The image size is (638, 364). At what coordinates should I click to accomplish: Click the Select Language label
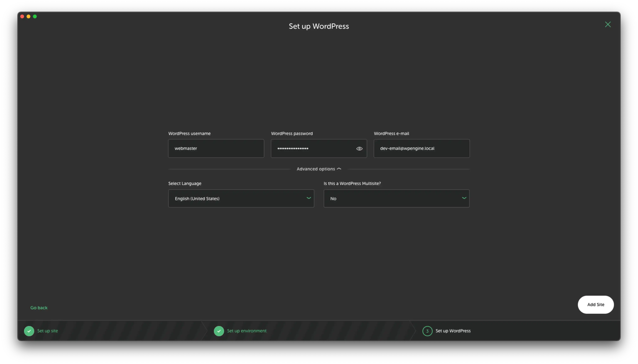185,183
